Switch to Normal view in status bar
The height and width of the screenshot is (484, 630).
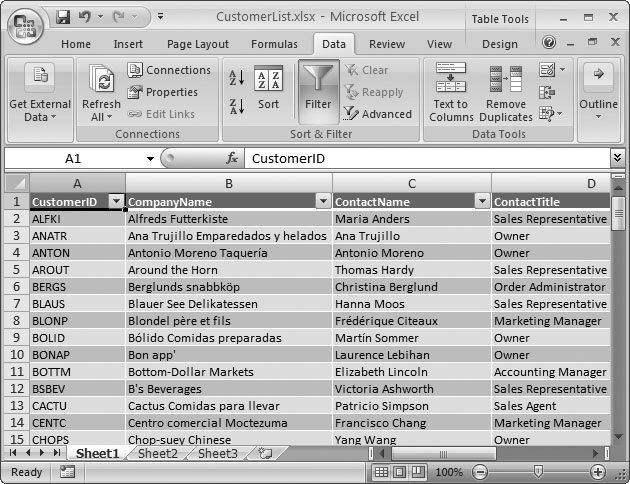pos(381,472)
